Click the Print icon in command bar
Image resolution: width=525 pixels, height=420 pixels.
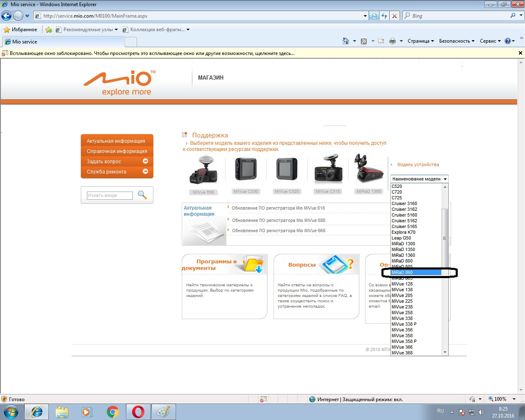pyautogui.click(x=393, y=41)
